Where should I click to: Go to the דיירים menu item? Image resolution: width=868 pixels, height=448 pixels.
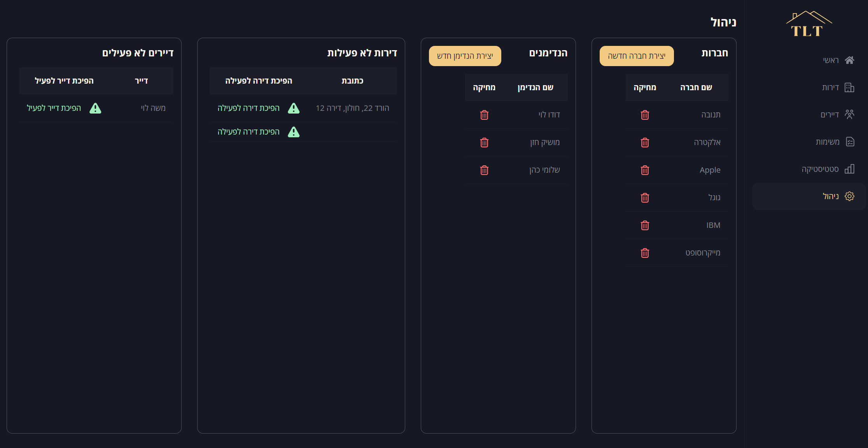pyautogui.click(x=809, y=115)
